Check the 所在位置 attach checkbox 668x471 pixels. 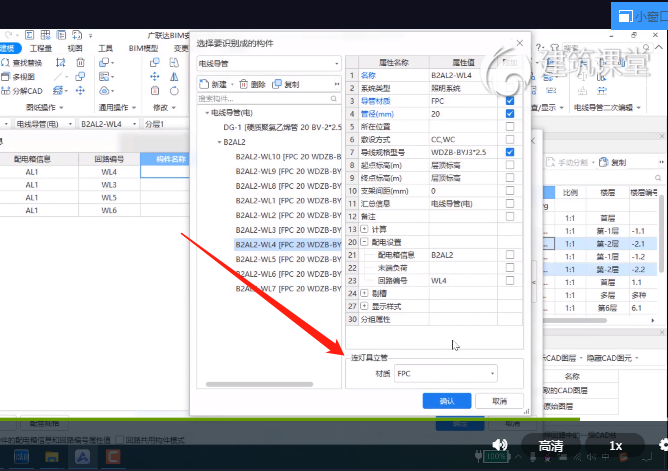click(x=510, y=126)
